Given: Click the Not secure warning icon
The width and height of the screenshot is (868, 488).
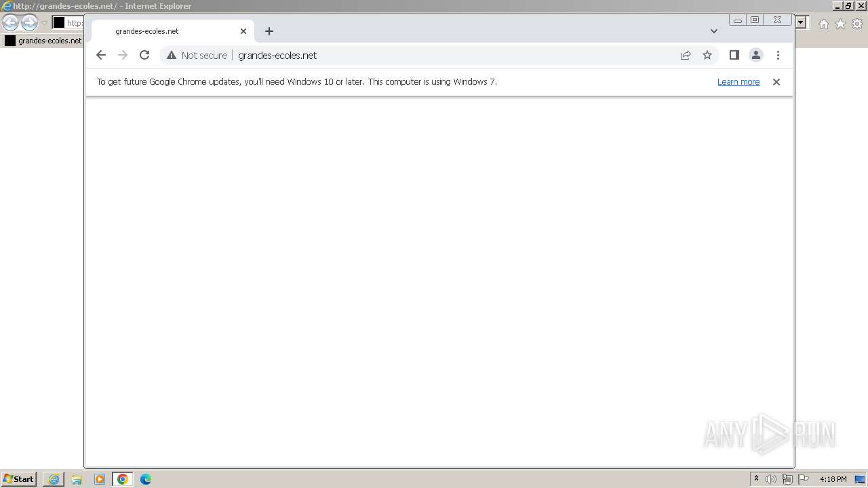Looking at the screenshot, I should [x=172, y=56].
